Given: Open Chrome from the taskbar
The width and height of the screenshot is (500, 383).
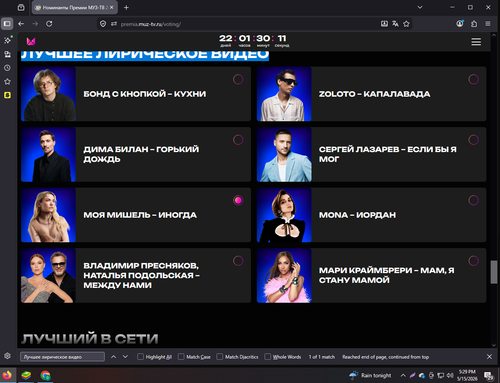Looking at the screenshot, I should click(x=45, y=375).
